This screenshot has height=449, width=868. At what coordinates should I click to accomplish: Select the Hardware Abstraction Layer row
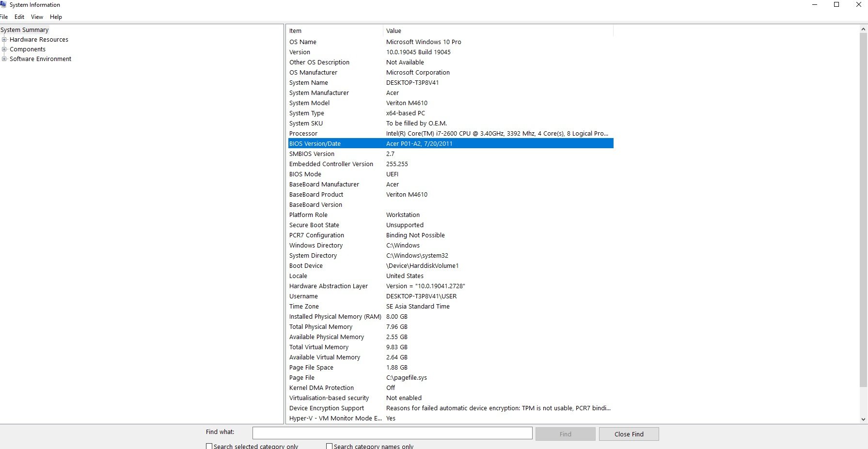(x=451, y=286)
